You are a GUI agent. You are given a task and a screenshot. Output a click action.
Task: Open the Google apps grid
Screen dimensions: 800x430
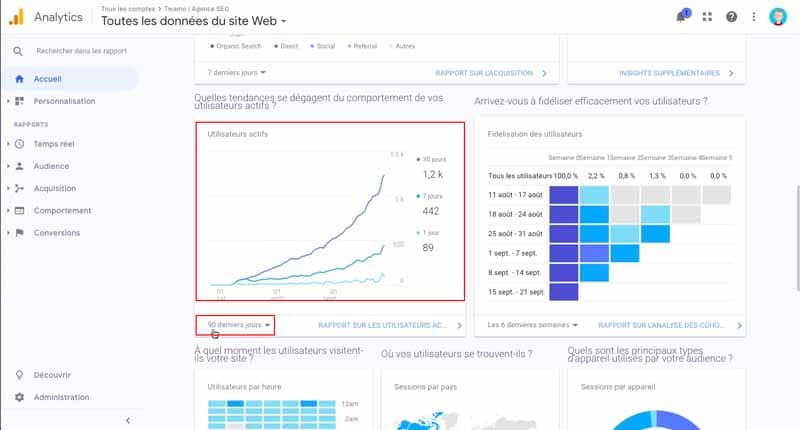(x=707, y=17)
